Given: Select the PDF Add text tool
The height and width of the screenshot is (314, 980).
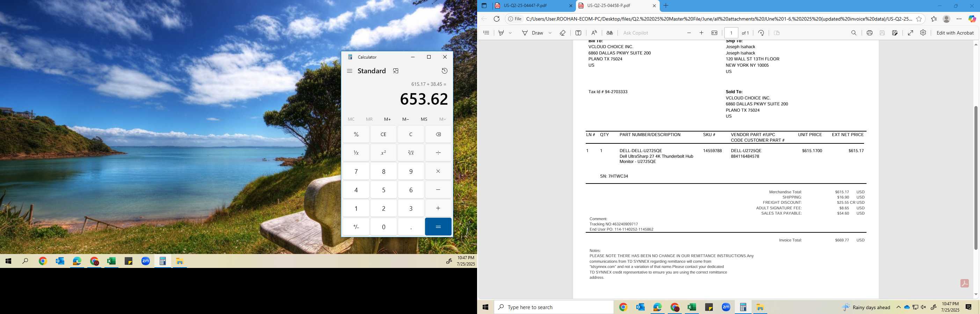Looking at the screenshot, I should [x=578, y=33].
